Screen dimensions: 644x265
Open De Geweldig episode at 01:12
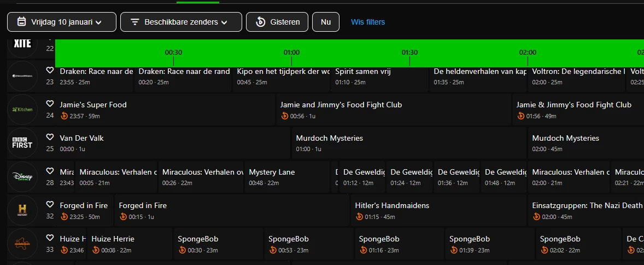(x=362, y=176)
